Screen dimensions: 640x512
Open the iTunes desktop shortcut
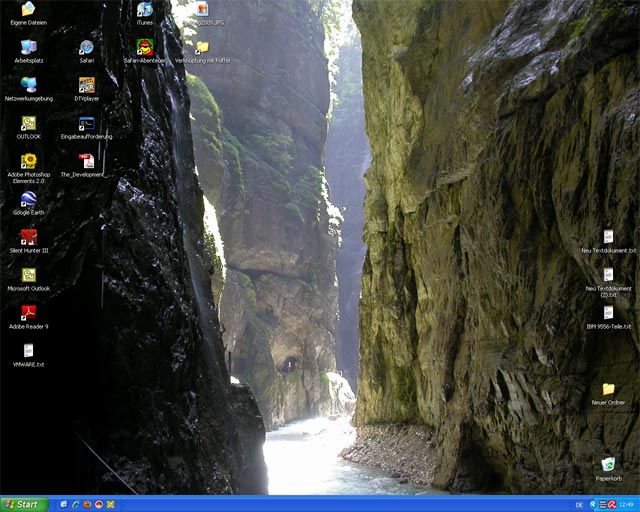(145, 10)
